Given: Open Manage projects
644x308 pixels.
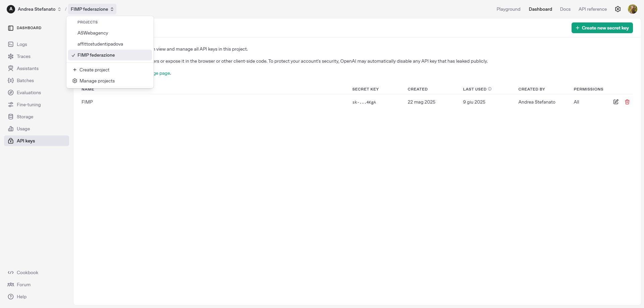Looking at the screenshot, I should 97,81.
